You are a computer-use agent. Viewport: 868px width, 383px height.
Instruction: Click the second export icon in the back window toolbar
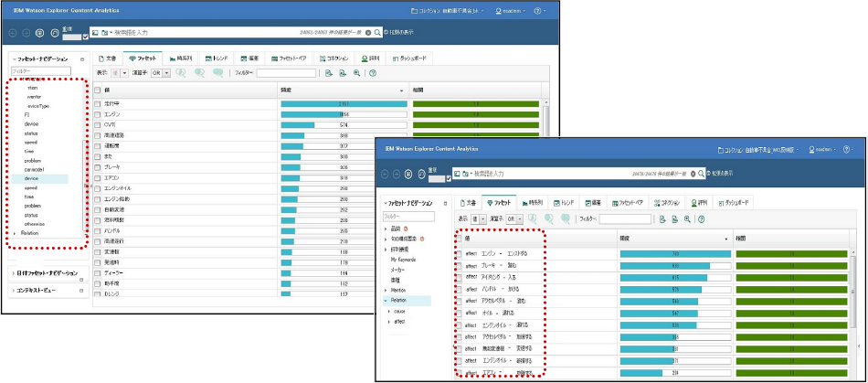pyautogui.click(x=343, y=73)
